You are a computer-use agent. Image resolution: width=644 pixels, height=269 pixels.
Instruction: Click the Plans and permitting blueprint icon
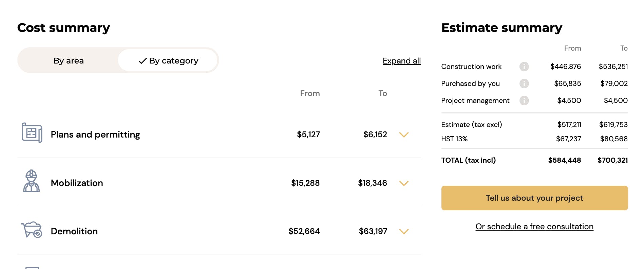(x=32, y=133)
